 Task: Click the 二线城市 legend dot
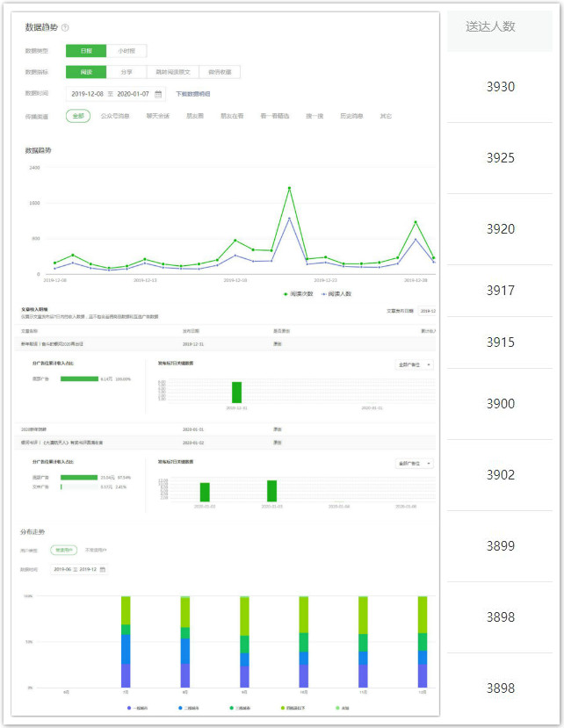pyautogui.click(x=181, y=707)
